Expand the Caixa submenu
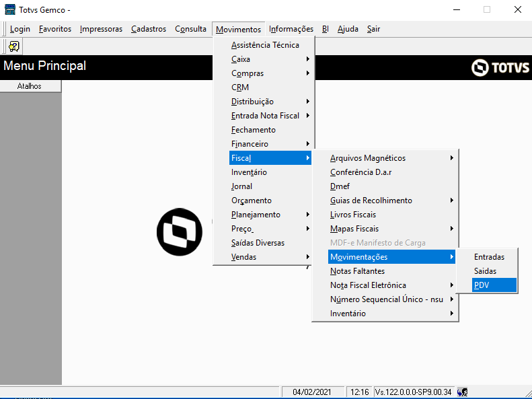Image resolution: width=532 pixels, height=399 pixels. pyautogui.click(x=270, y=59)
